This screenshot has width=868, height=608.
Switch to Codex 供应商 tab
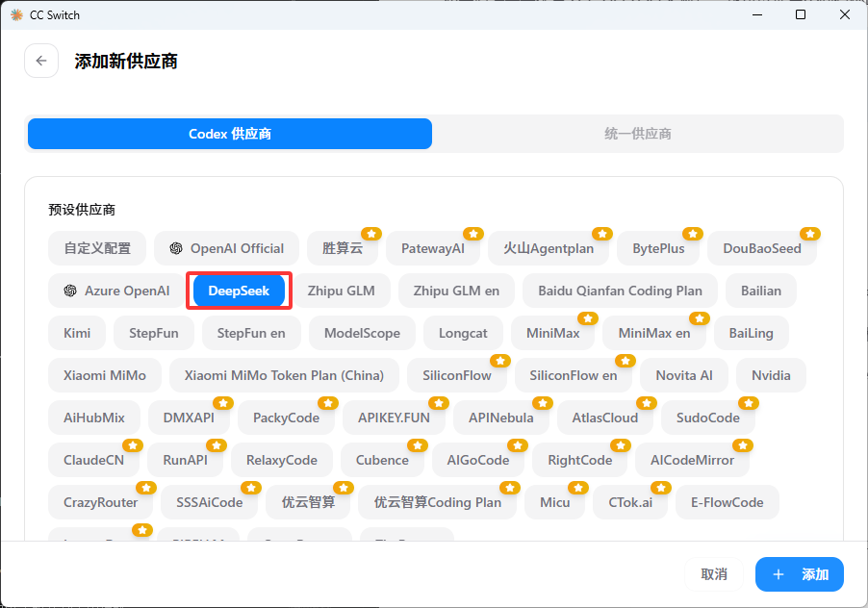230,134
